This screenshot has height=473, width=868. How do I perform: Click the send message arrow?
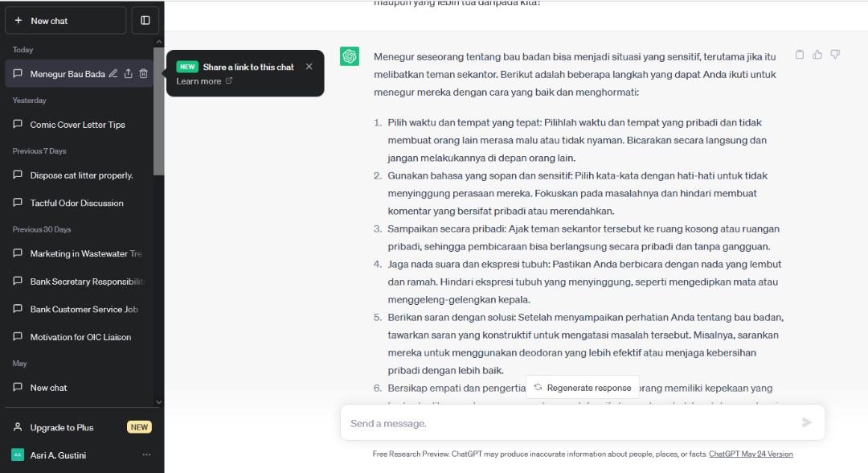pyautogui.click(x=807, y=422)
